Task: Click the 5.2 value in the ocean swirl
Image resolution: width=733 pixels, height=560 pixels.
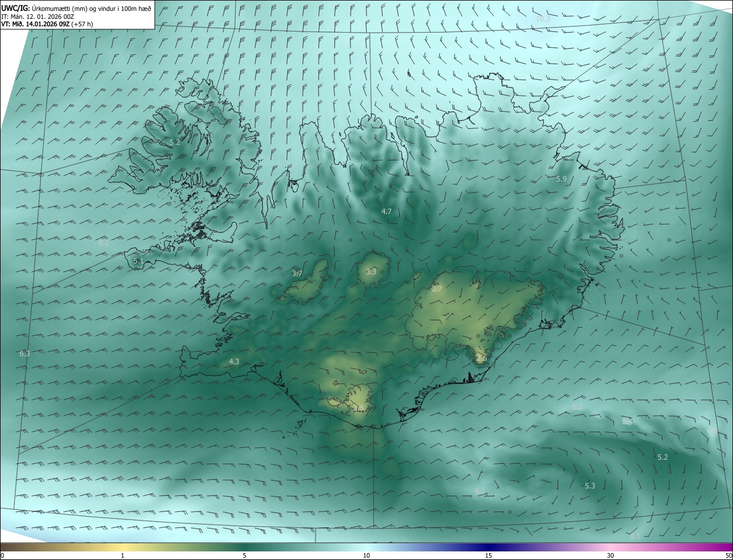Action: pos(663,457)
